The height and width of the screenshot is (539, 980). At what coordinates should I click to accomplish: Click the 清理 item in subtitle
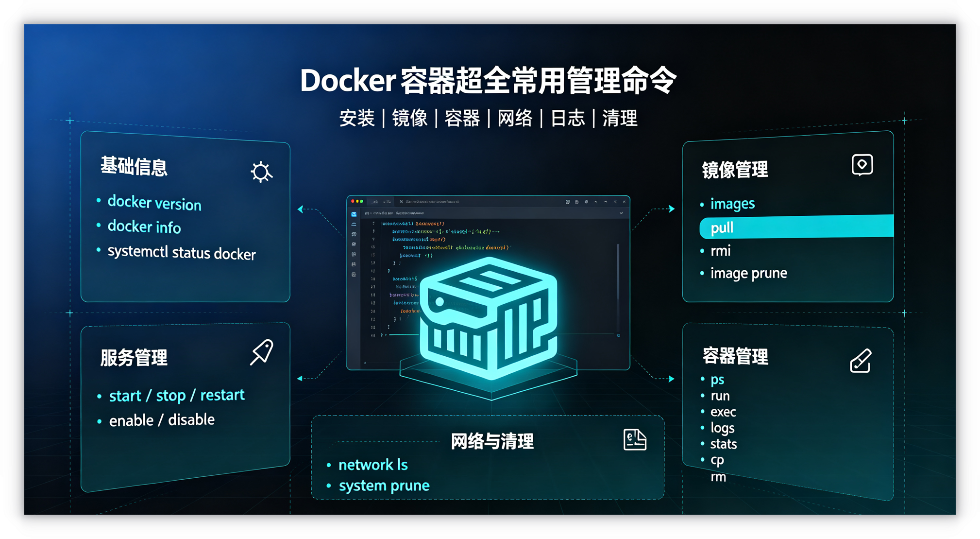click(x=620, y=118)
